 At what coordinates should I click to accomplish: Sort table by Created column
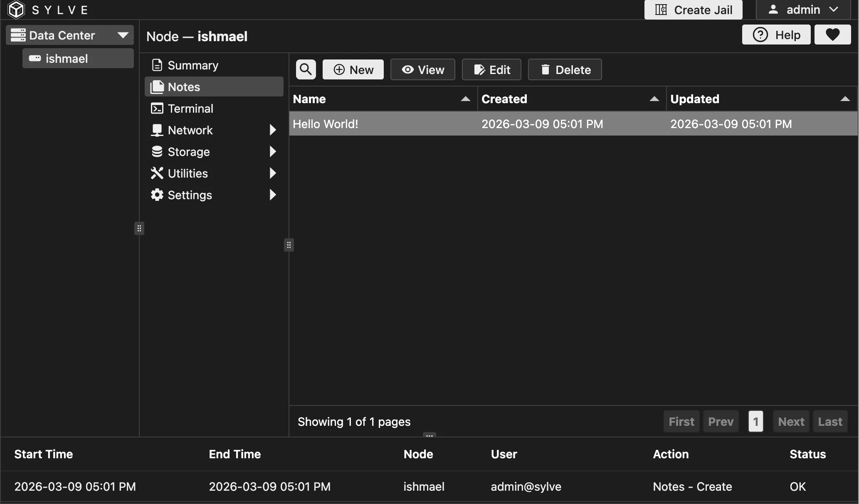click(504, 99)
